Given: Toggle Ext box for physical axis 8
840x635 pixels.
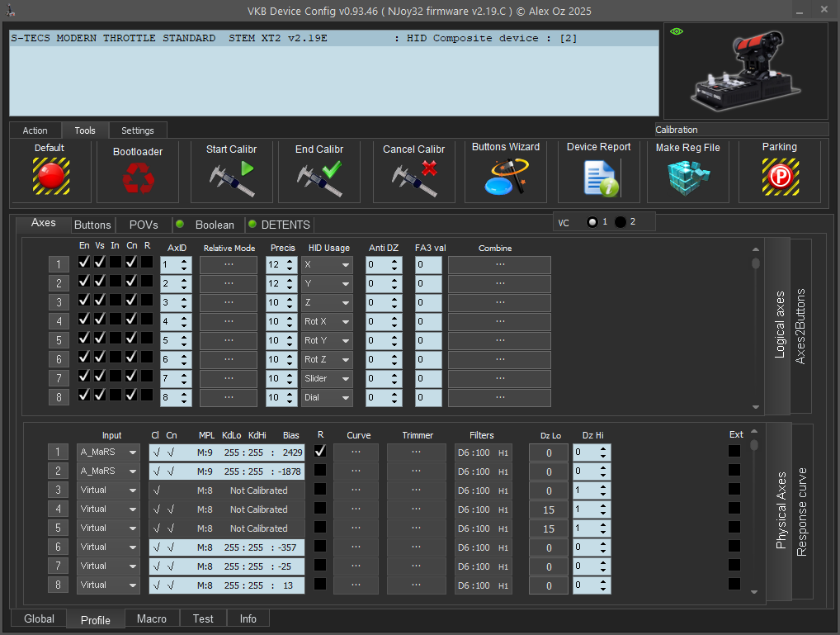Looking at the screenshot, I should (x=734, y=584).
